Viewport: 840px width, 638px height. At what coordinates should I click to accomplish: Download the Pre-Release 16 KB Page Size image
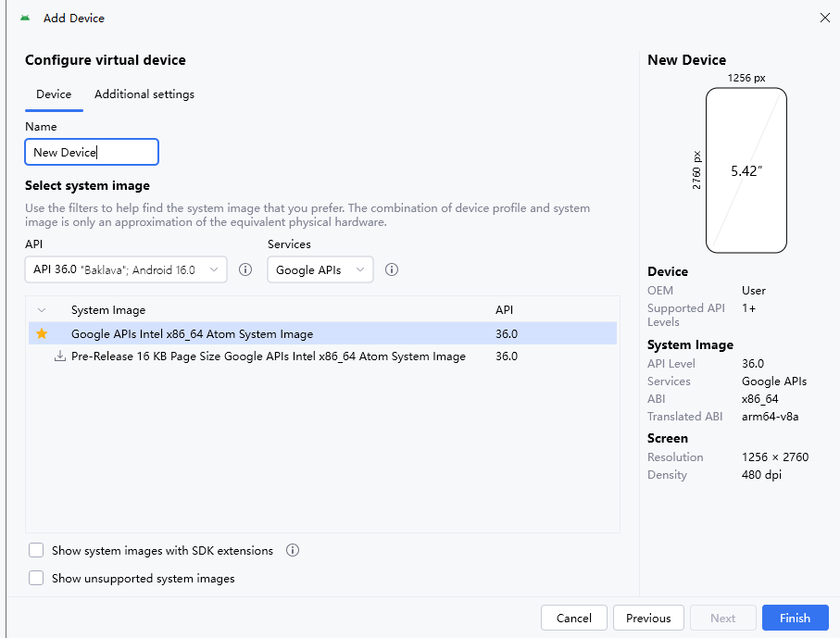[60, 357]
